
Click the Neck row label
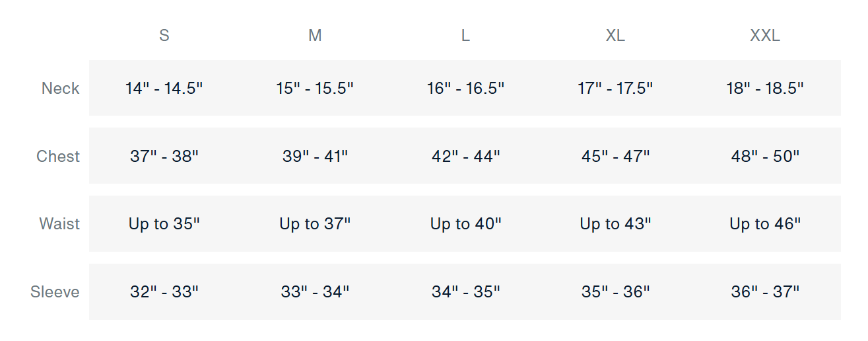60,89
